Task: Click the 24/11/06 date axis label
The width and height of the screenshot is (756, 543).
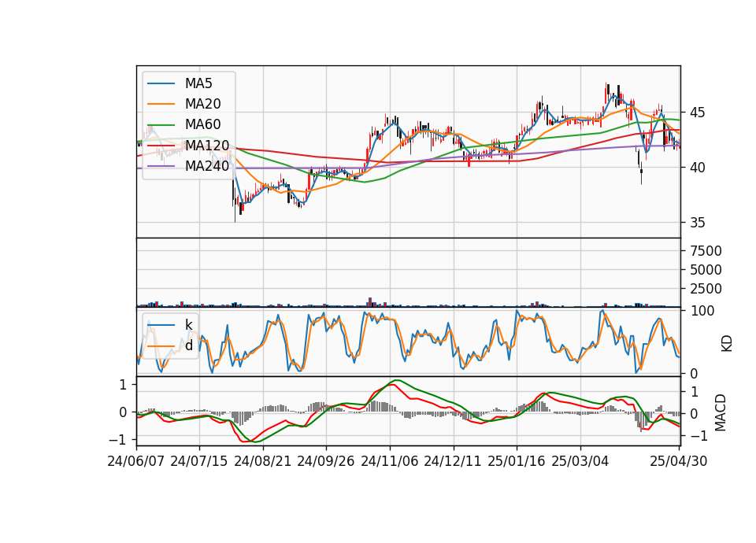Action: click(x=390, y=461)
